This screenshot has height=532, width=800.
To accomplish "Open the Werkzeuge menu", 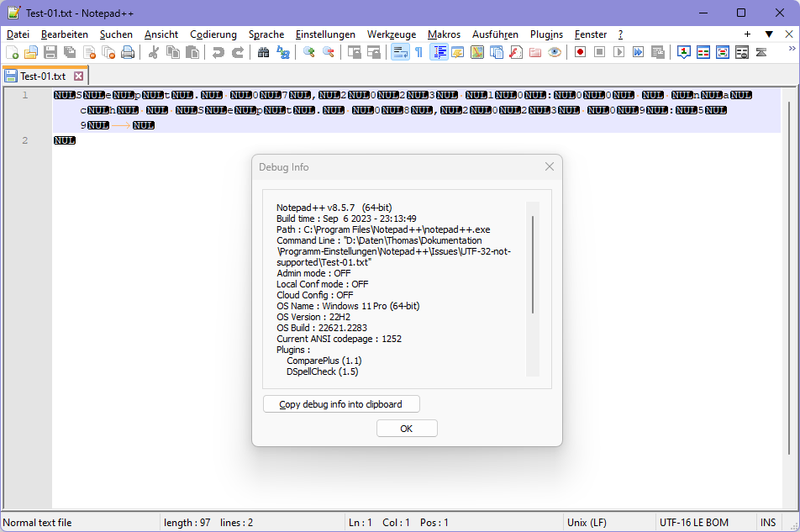I will click(392, 34).
